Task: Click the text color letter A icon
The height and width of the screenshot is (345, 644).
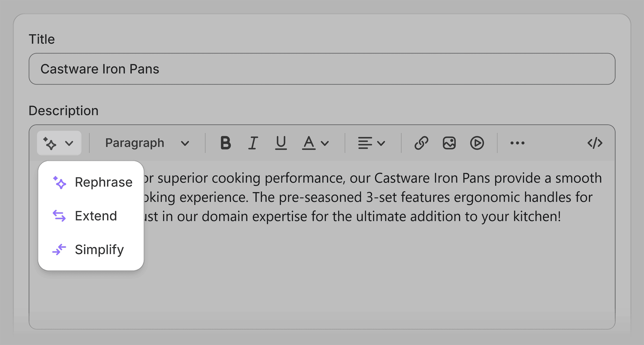Action: click(309, 143)
